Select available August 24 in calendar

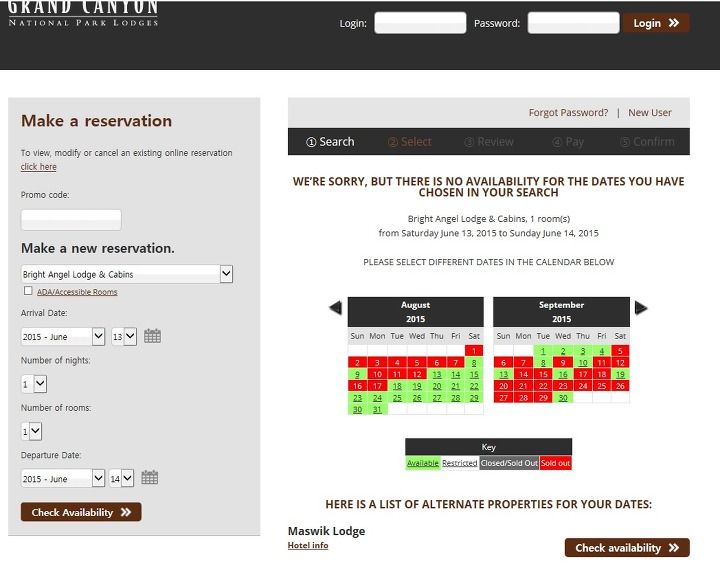coord(377,398)
